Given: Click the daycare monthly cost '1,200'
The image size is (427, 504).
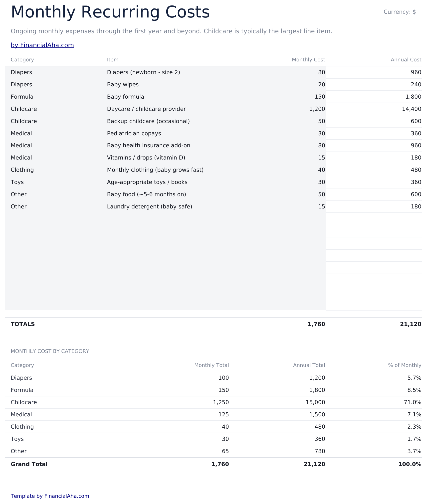Looking at the screenshot, I should click(x=317, y=109).
